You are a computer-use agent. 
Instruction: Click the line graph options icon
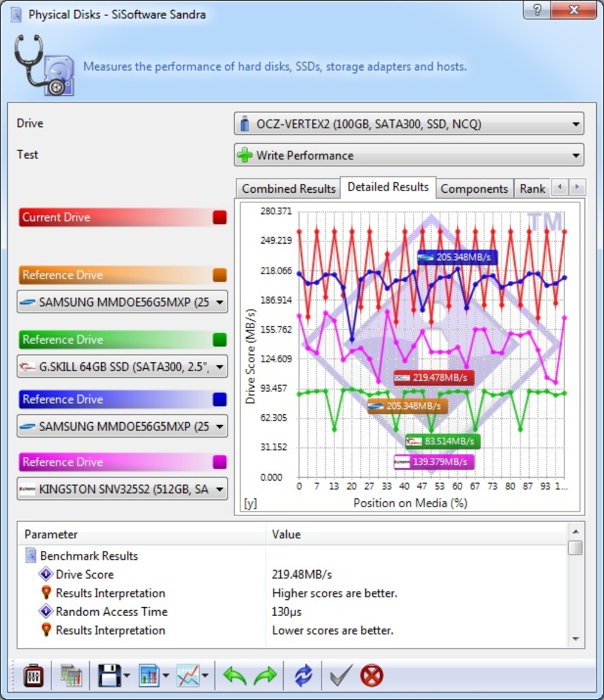pos(188,675)
